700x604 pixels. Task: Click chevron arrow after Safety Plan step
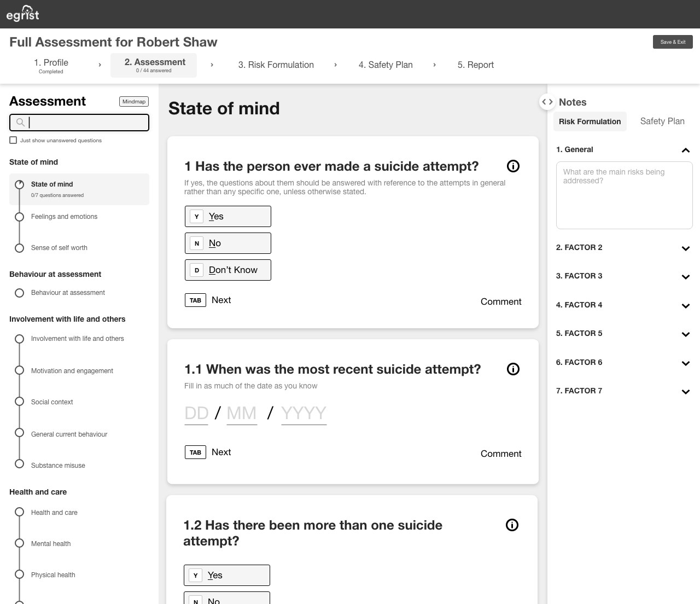click(434, 65)
